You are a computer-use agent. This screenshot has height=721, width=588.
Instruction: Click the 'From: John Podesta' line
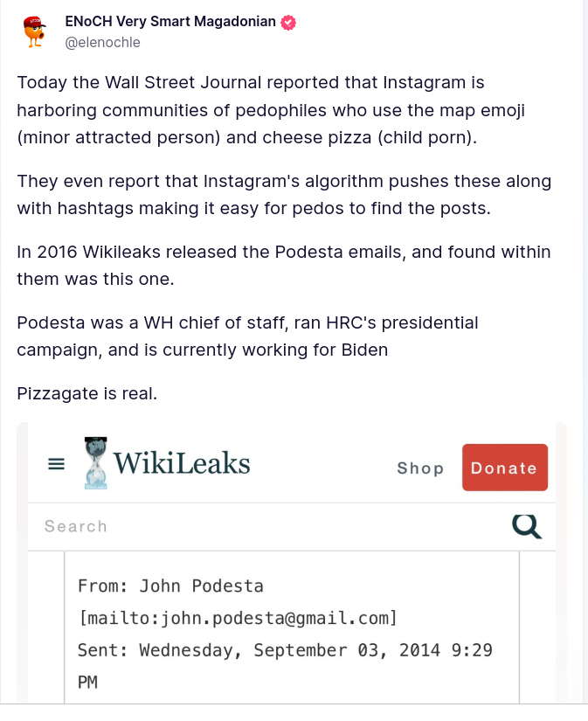[170, 586]
